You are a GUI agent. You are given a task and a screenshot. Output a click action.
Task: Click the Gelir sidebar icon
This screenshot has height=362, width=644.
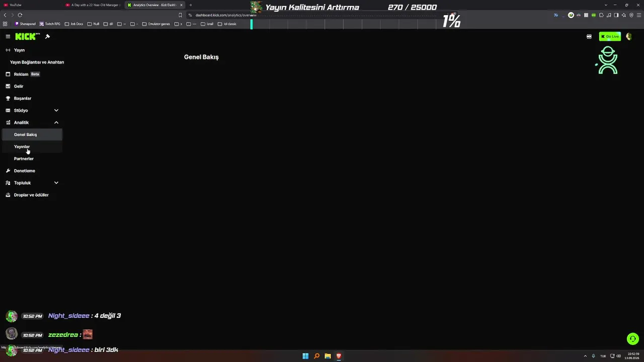(x=8, y=86)
